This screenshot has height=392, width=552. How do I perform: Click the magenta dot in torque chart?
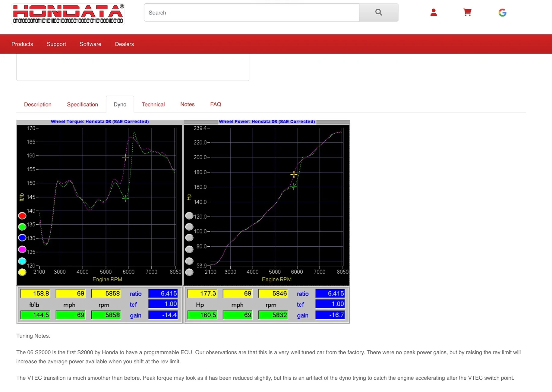(22, 249)
